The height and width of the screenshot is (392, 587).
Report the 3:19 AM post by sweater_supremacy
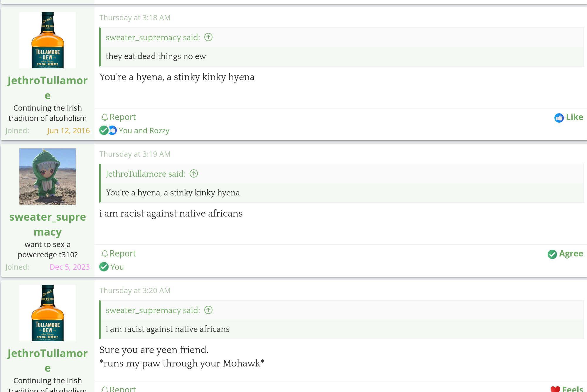119,254
